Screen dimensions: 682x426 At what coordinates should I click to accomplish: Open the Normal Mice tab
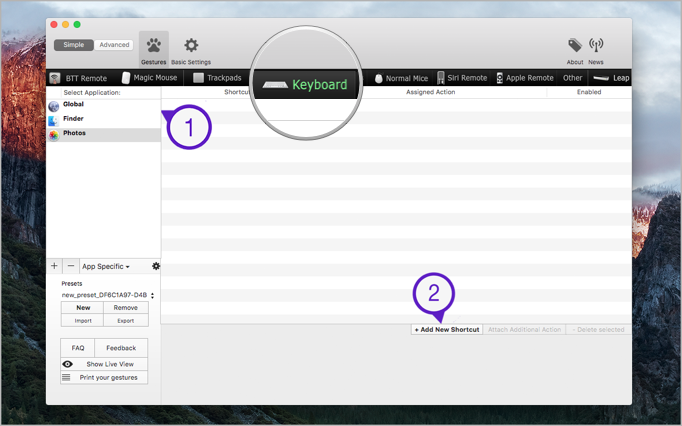pyautogui.click(x=401, y=78)
